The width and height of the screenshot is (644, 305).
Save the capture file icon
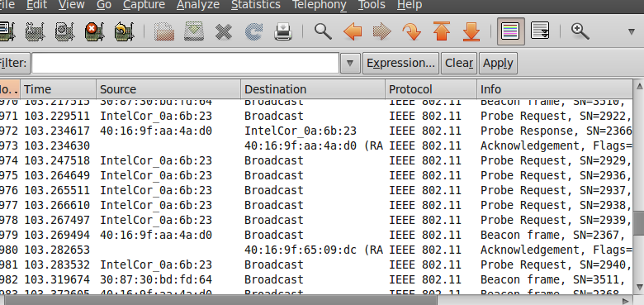194,31
